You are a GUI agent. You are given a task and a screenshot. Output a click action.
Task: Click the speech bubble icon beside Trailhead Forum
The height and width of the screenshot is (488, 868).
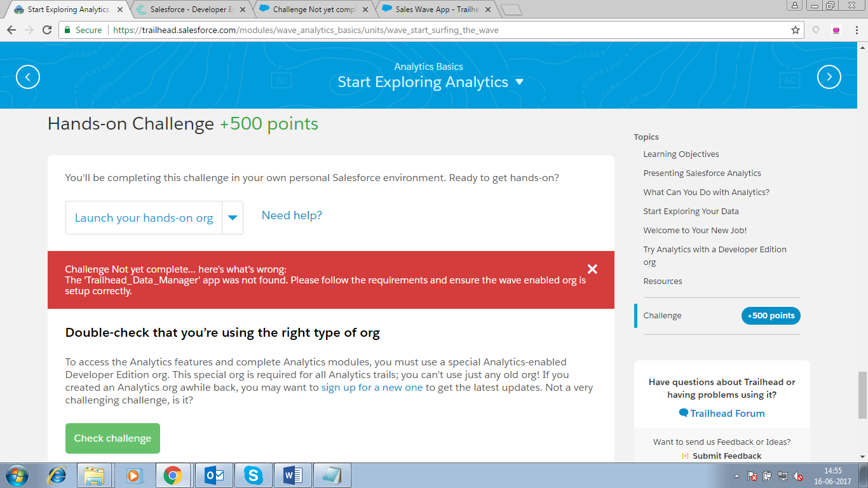pos(683,413)
